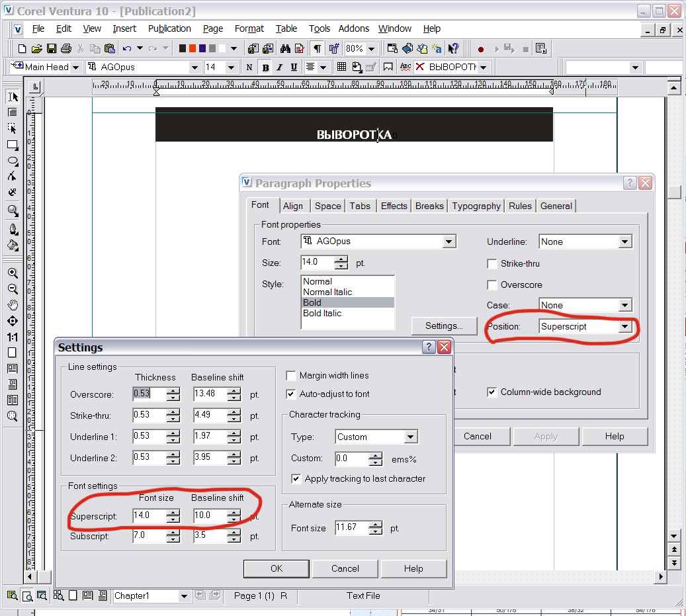This screenshot has width=686, height=616.
Task: Enable Margin width lines checkbox
Action: coord(290,376)
